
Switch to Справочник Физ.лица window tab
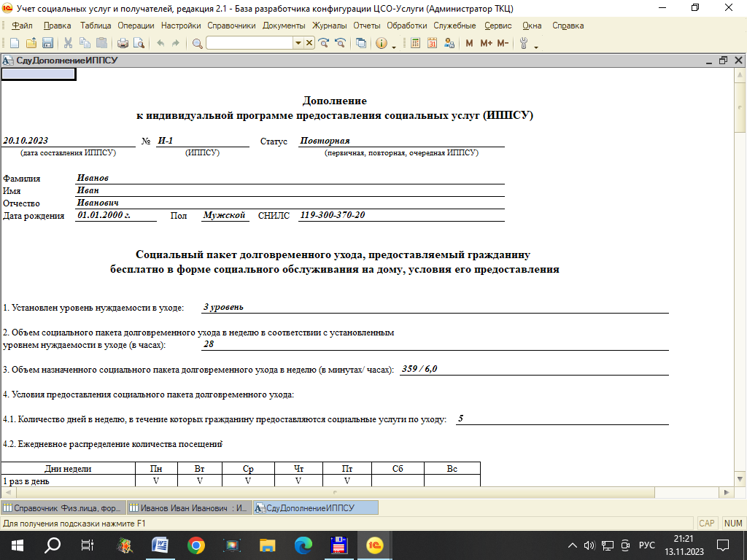coord(63,507)
